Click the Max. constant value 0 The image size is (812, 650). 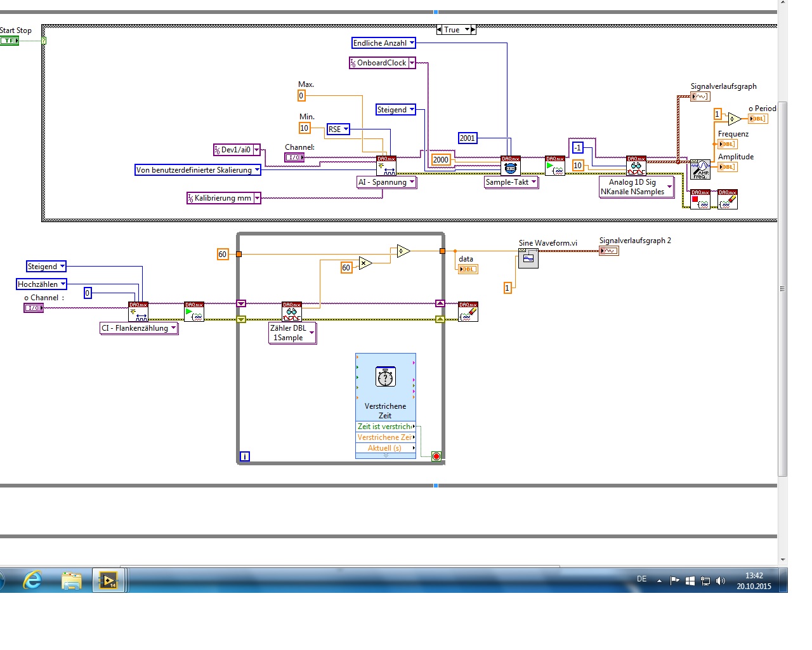point(301,96)
